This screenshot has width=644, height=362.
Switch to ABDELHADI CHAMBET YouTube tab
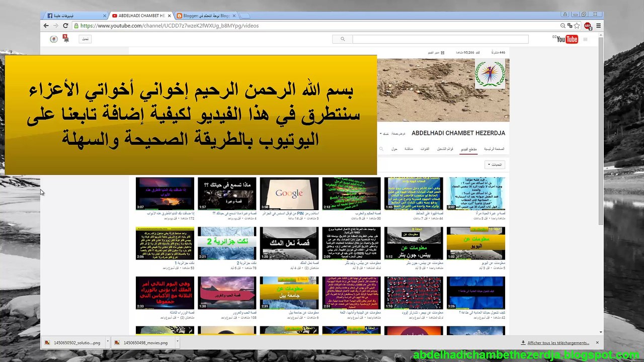tap(141, 16)
